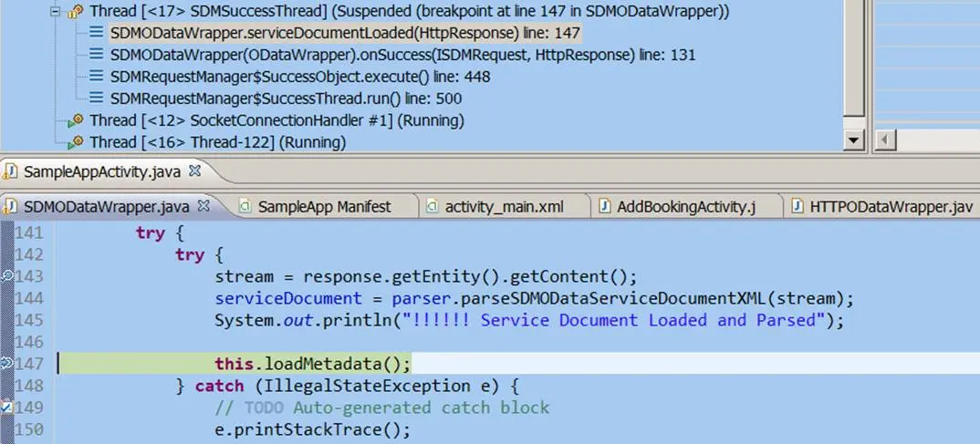Click the left arrow of right panel scrollbar
Image resolution: width=980 pixels, height=444 pixels.
coord(883,140)
